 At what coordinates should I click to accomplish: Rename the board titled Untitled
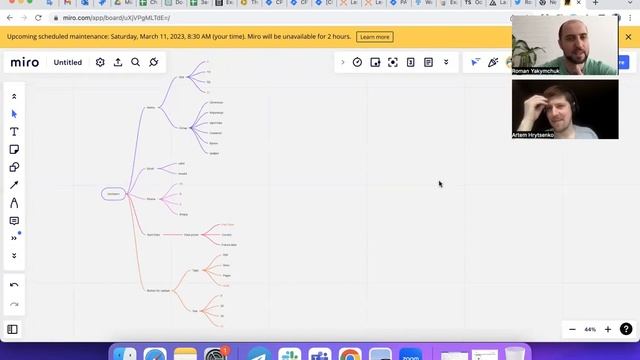coord(68,62)
